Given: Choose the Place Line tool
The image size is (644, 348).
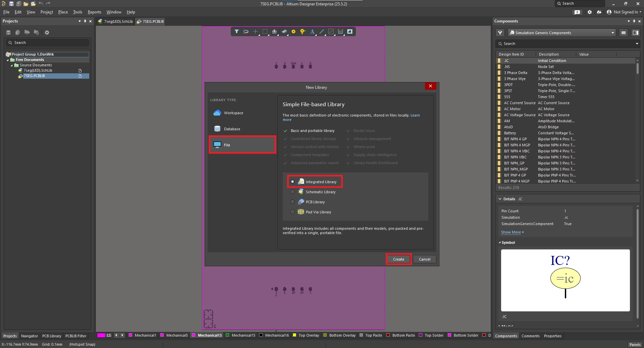Looking at the screenshot, I should pos(322,31).
